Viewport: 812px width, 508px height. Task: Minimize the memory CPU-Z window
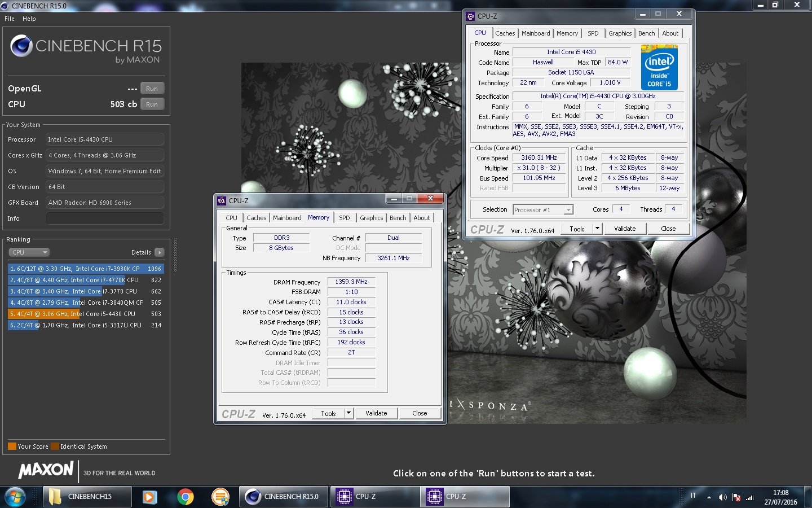tap(394, 199)
